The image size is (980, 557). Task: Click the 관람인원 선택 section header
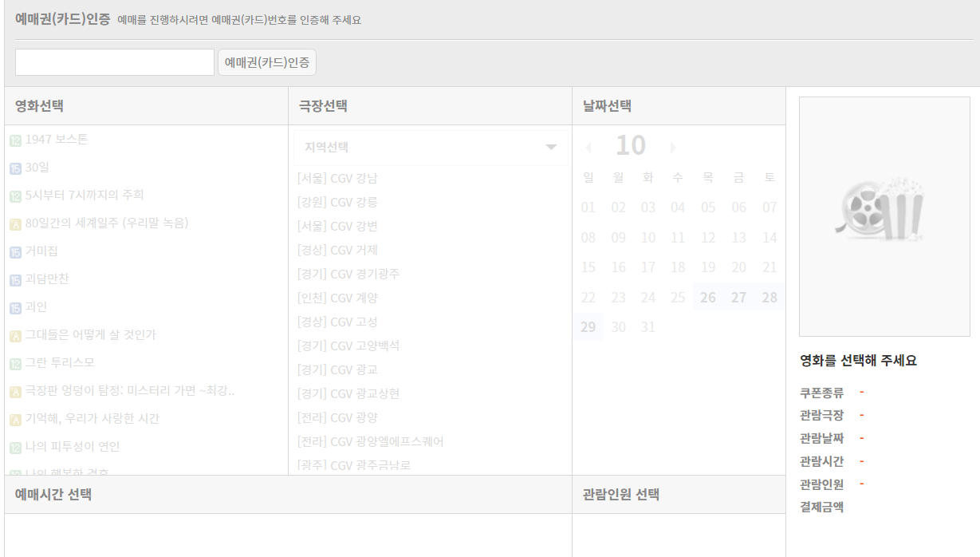tap(621, 495)
